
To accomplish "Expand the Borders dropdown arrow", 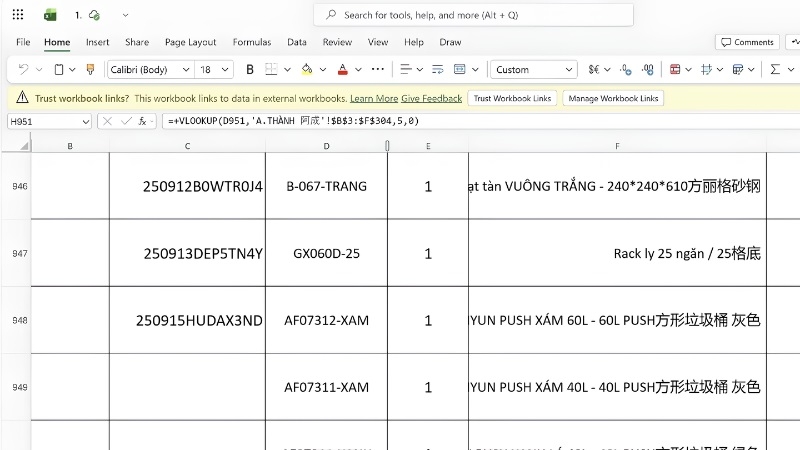I will coord(287,69).
